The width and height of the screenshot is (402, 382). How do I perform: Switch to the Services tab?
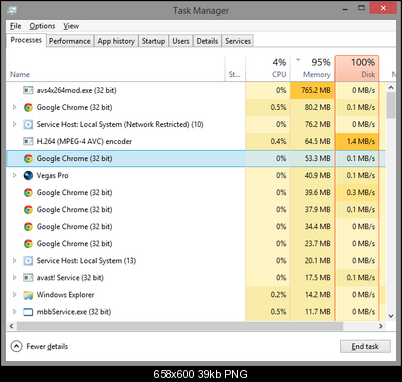click(238, 41)
